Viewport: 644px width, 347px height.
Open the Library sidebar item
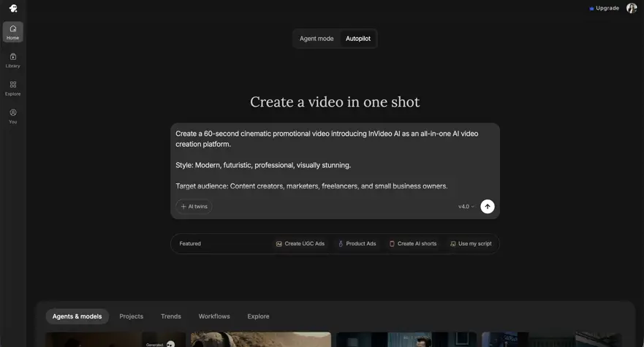pyautogui.click(x=12, y=61)
